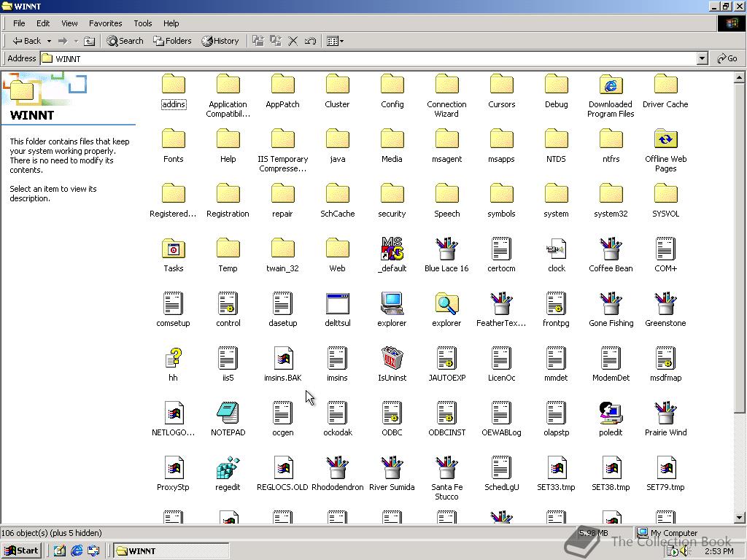The width and height of the screenshot is (747, 560).
Task: Select the ModemDet text file
Action: [x=611, y=365]
